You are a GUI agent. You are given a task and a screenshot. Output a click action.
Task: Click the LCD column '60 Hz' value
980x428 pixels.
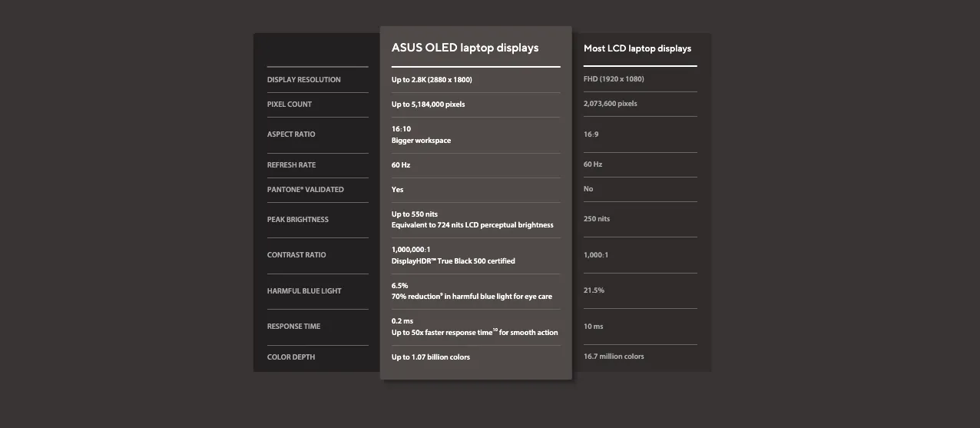click(x=593, y=164)
